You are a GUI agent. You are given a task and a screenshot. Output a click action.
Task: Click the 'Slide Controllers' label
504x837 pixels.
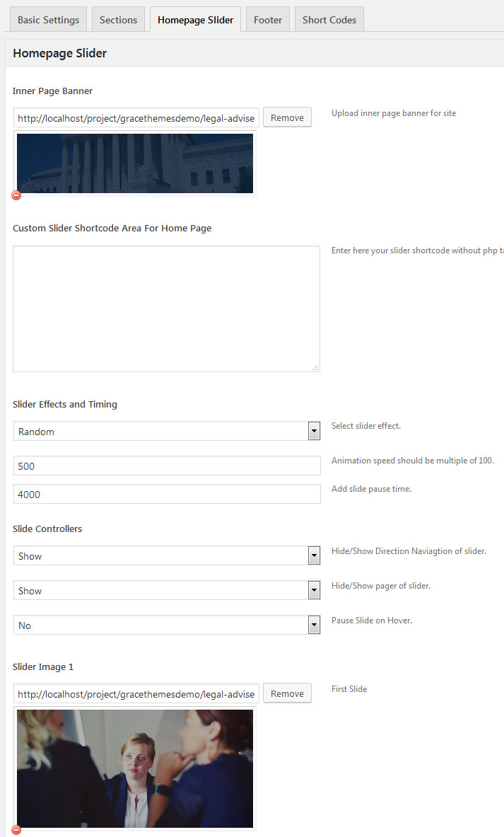pos(47,529)
